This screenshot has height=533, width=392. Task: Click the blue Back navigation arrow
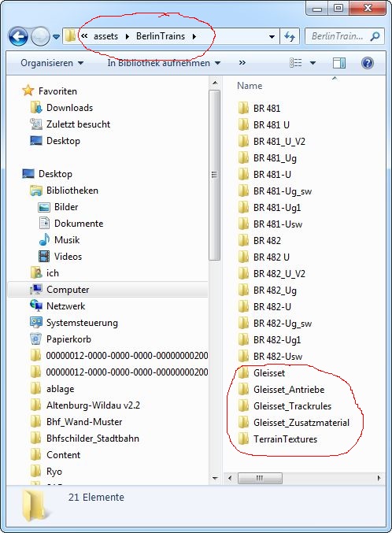18,36
